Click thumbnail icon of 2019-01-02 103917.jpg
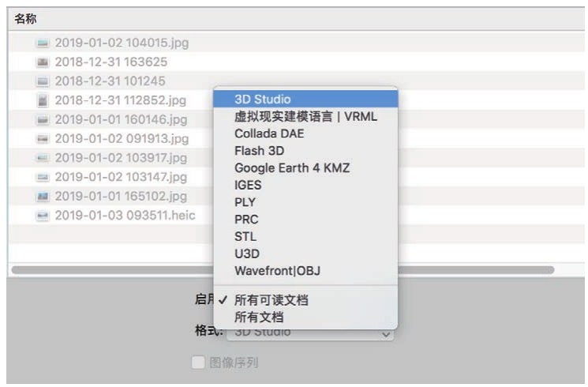This screenshot has height=387, width=588. coord(43,158)
